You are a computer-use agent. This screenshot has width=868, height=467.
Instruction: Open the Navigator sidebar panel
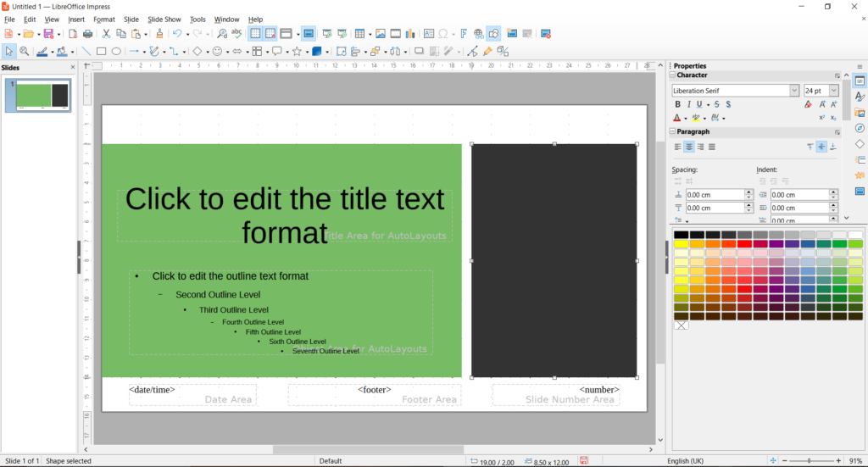(x=860, y=128)
